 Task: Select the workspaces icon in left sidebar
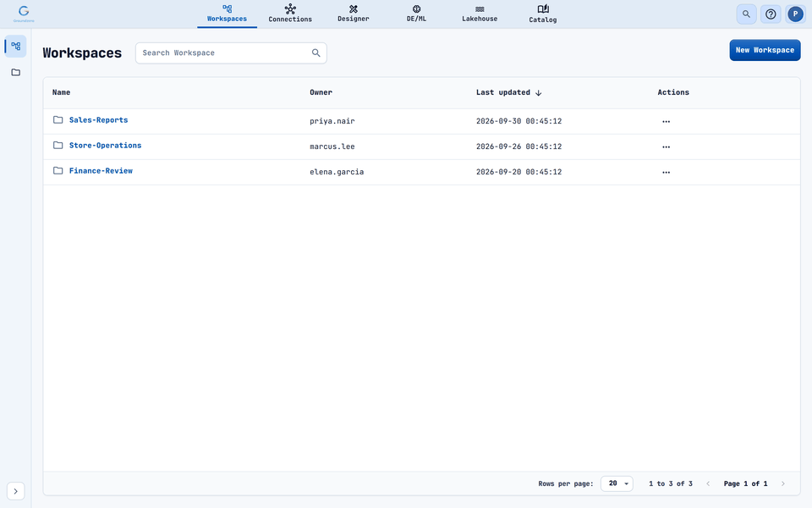click(15, 46)
